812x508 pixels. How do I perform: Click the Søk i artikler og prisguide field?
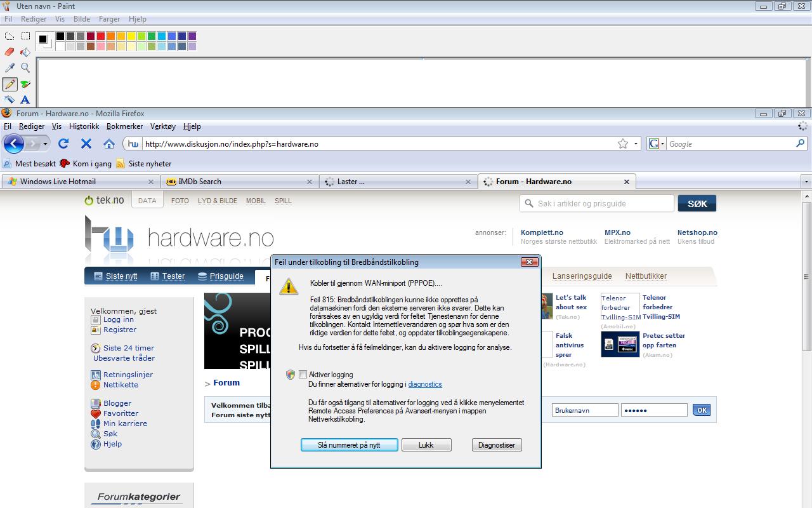[597, 203]
